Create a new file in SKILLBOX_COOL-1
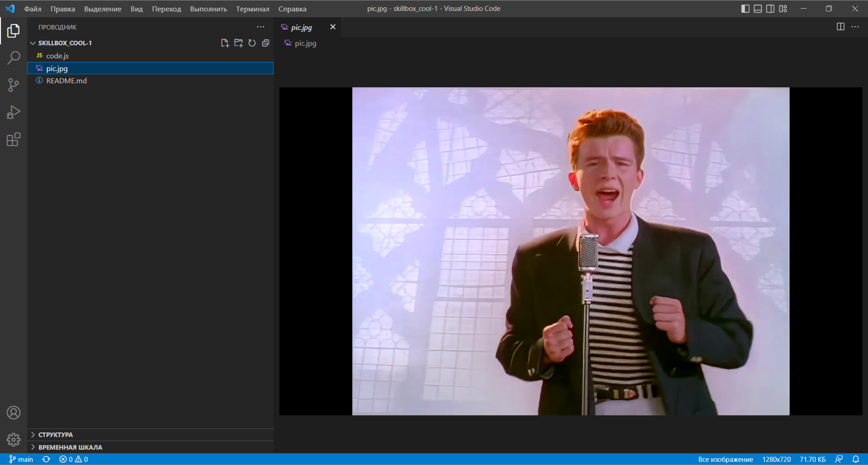 point(225,43)
